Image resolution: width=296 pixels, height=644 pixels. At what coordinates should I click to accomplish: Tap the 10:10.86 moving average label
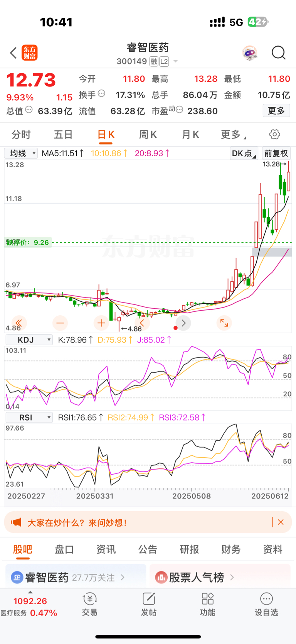(109, 153)
